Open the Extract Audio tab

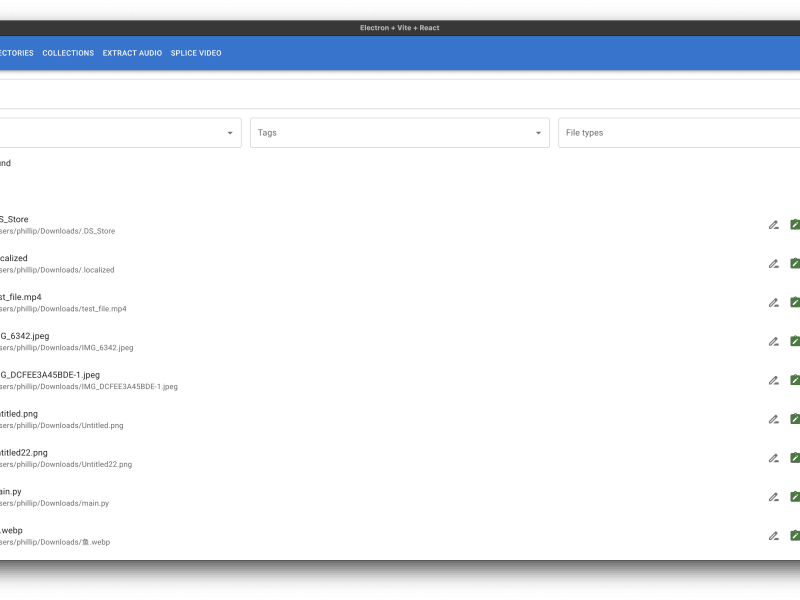coord(132,53)
